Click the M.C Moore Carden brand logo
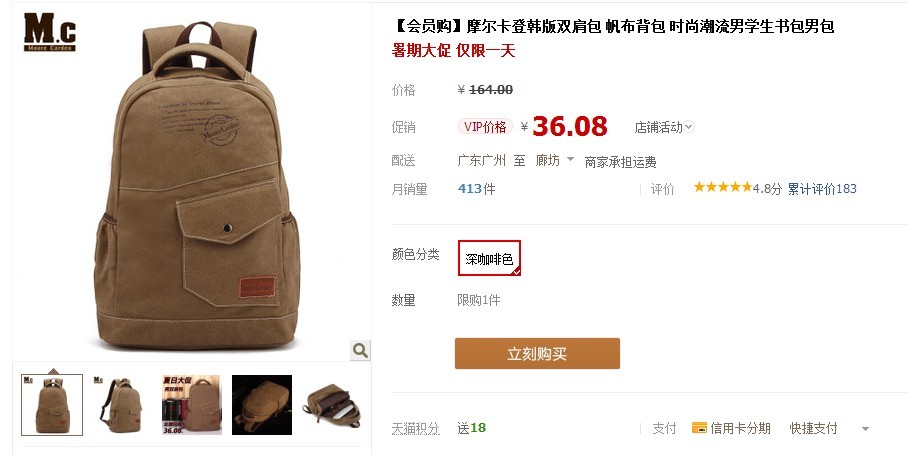 (50, 32)
